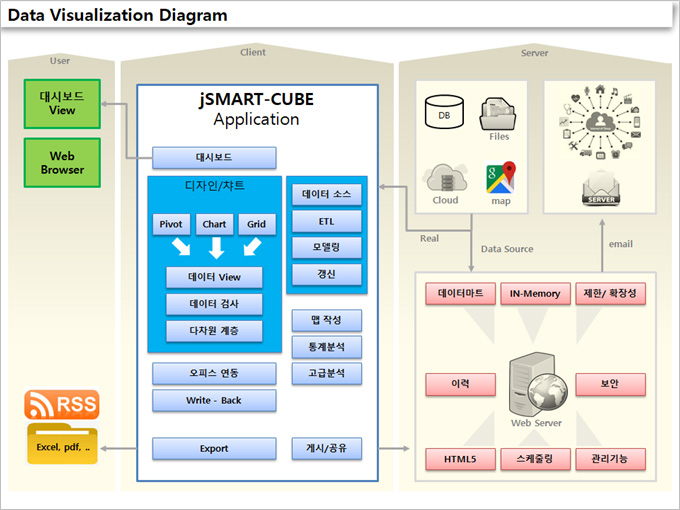Click the 데이터 View box

[x=214, y=277]
